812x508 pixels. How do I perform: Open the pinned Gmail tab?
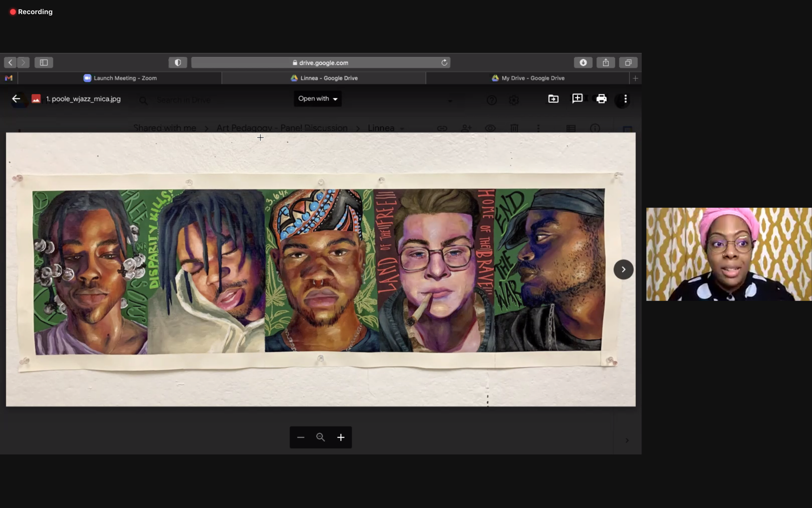pos(9,78)
